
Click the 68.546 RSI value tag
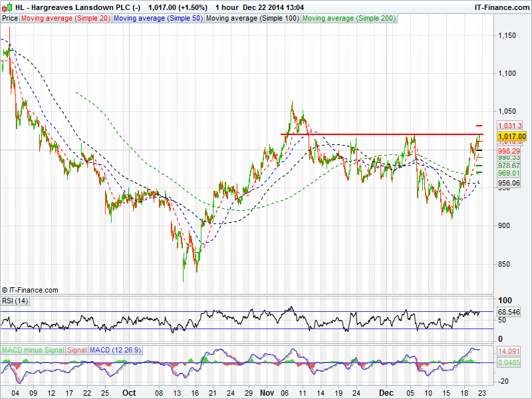[x=510, y=311]
